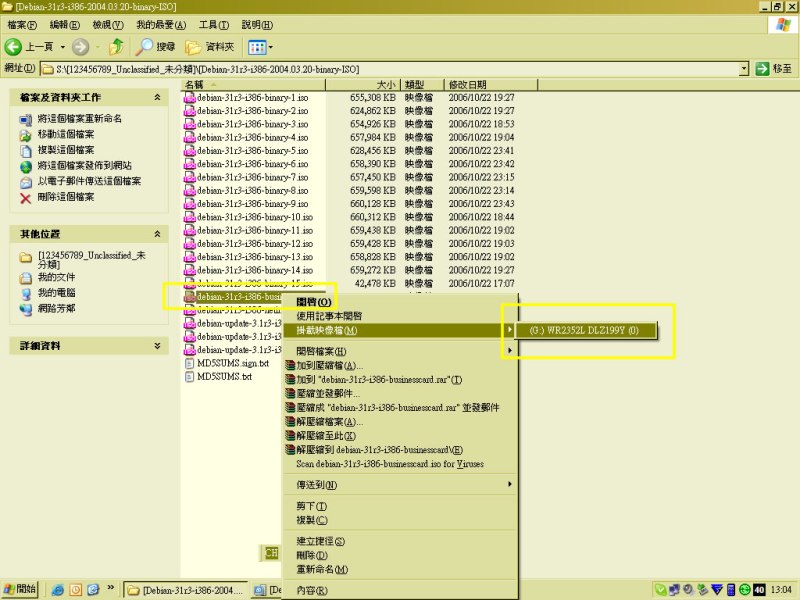Choose 複製(C) from context menu

point(401,520)
